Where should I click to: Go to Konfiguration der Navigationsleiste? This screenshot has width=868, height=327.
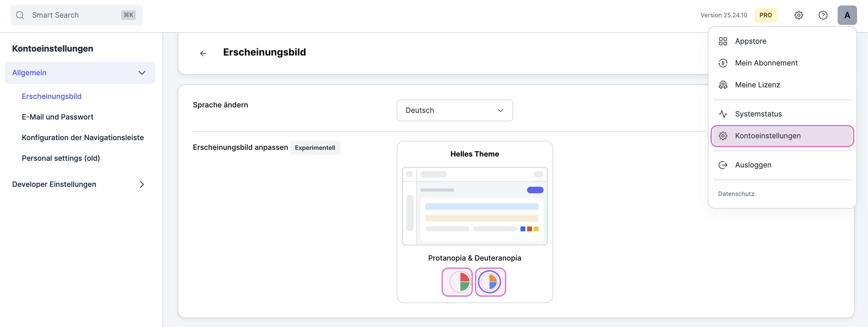(x=82, y=137)
